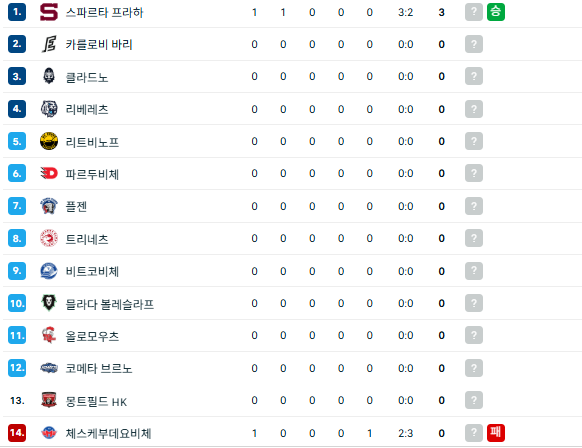Click the 클라드노 team logo

coord(49,76)
